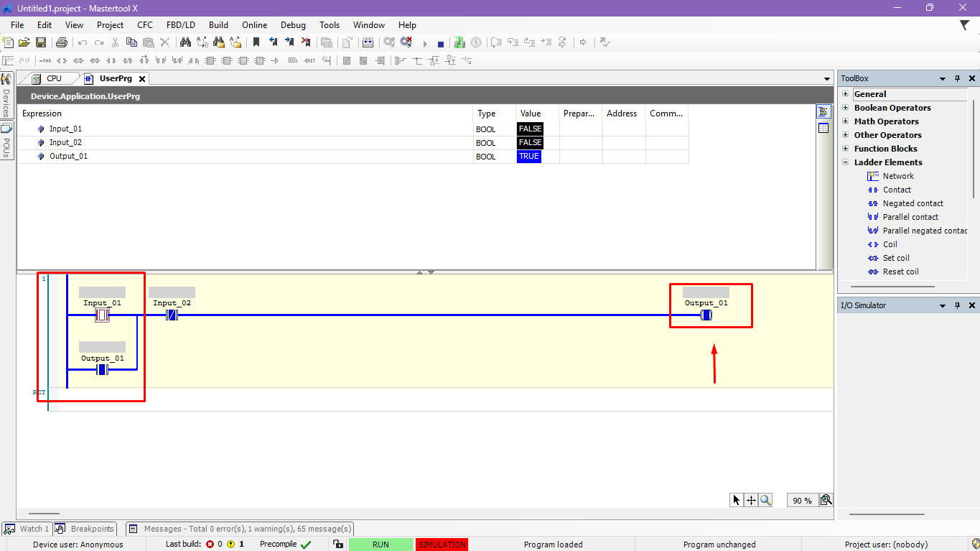Select the Contact element in the ToolBox
The image size is (980, 551).
pos(897,190)
